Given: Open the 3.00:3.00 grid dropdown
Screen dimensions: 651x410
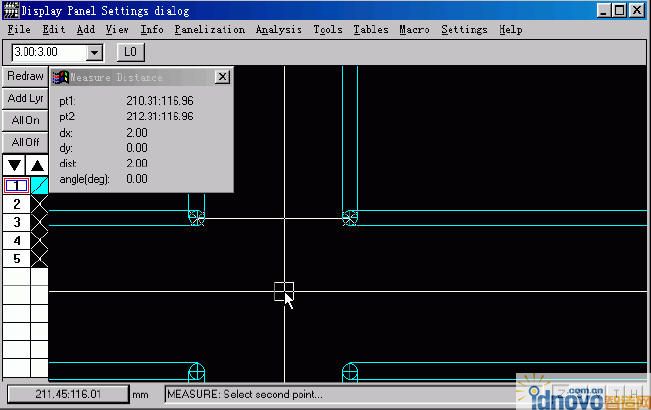Looking at the screenshot, I should coord(95,52).
